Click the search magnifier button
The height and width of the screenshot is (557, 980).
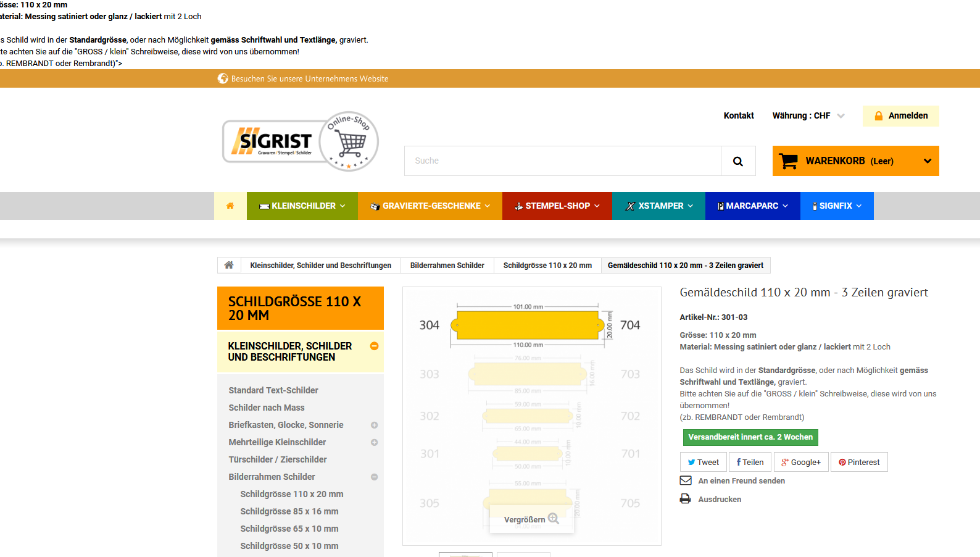click(x=738, y=161)
